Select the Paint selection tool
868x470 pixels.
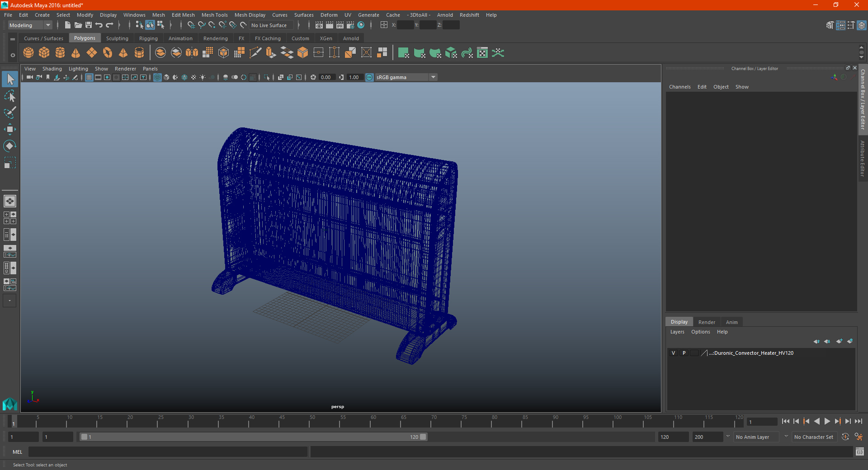click(10, 113)
